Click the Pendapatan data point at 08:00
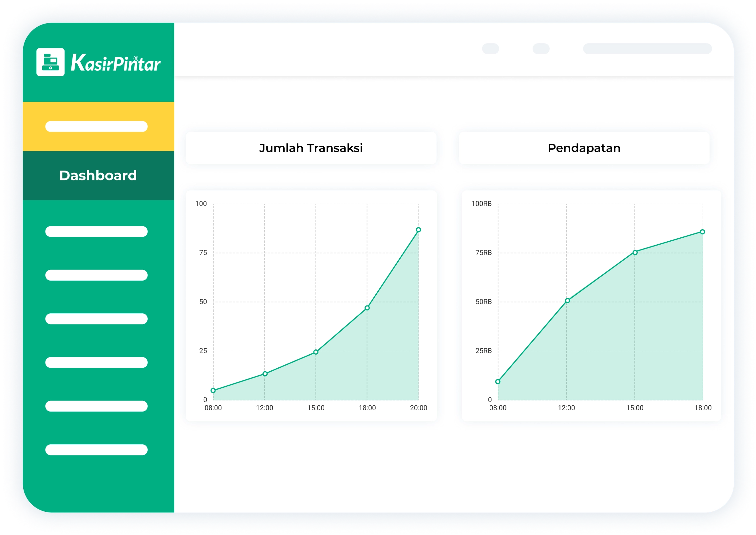This screenshot has width=756, height=535. coord(498,381)
